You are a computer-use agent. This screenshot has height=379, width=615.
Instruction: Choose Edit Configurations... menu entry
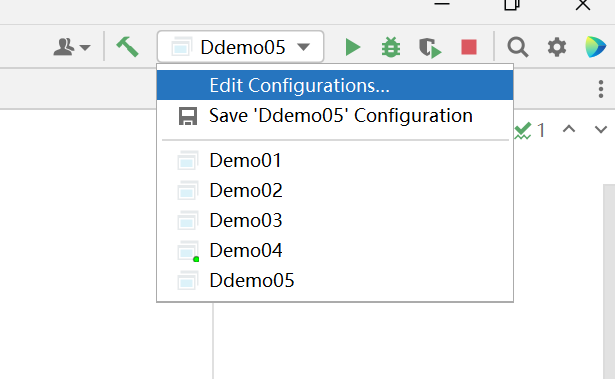[335, 85]
